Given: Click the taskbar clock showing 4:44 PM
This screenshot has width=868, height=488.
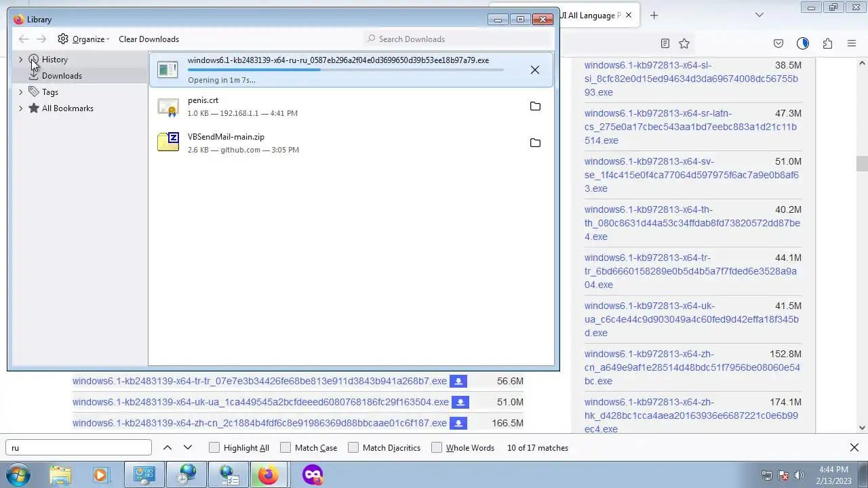Looking at the screenshot, I should (x=833, y=475).
